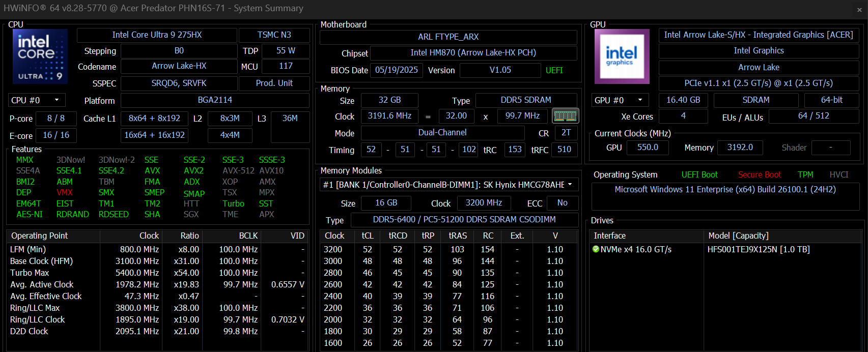Click the Operating Point column header
Viewport: 868px width, 352px height.
pyautogui.click(x=53, y=236)
